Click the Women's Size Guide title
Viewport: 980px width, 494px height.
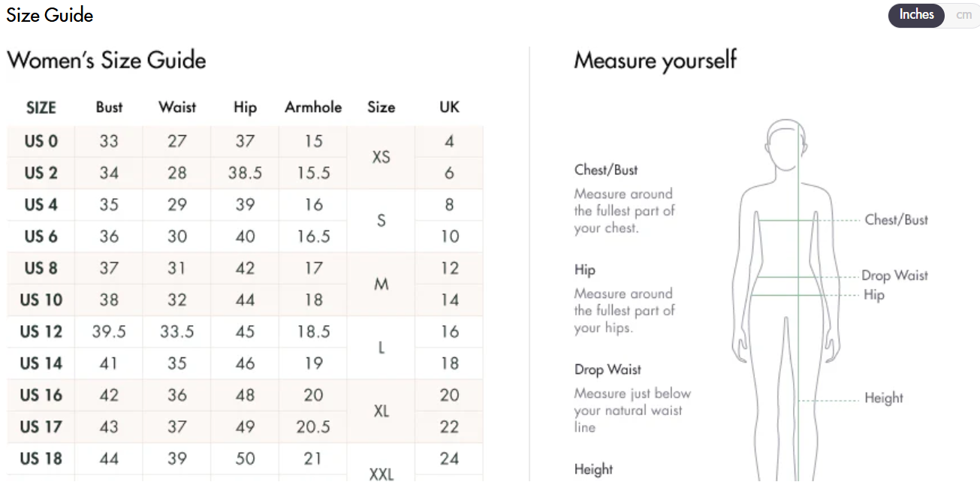coord(106,60)
